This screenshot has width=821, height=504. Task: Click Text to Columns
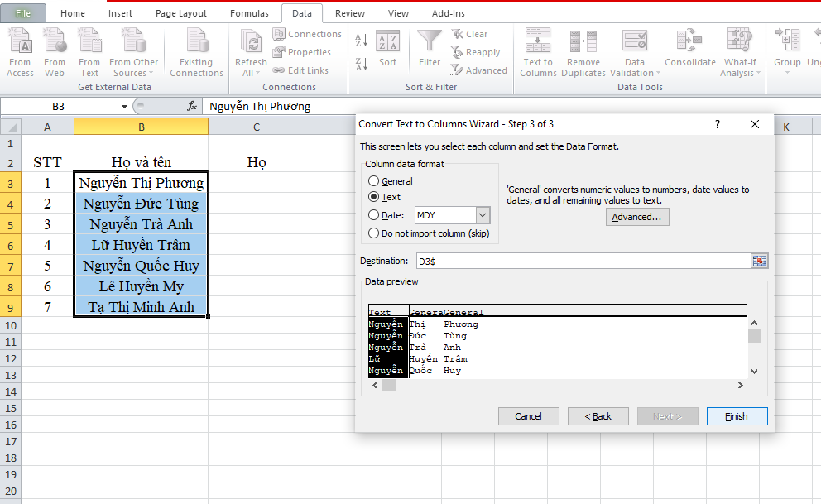click(x=538, y=52)
